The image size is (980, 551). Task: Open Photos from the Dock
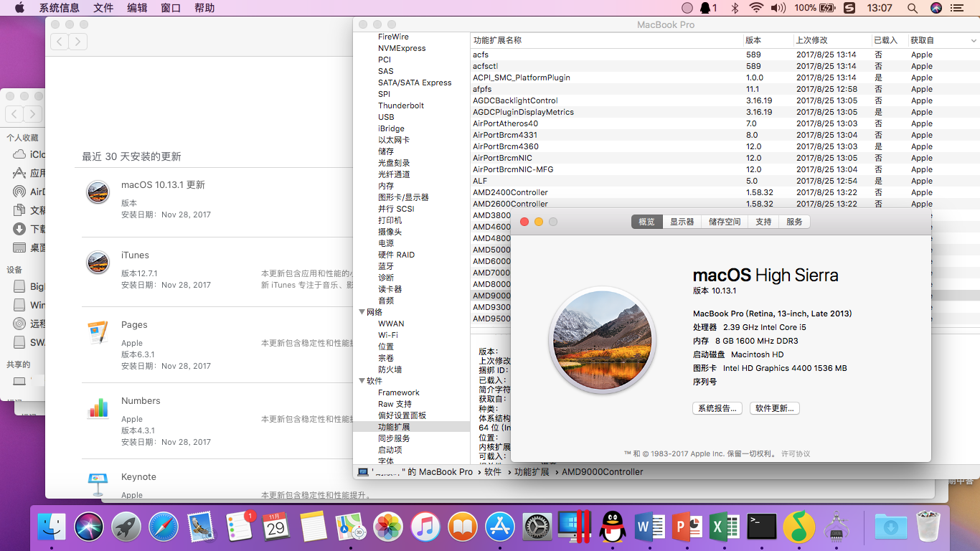(x=388, y=528)
